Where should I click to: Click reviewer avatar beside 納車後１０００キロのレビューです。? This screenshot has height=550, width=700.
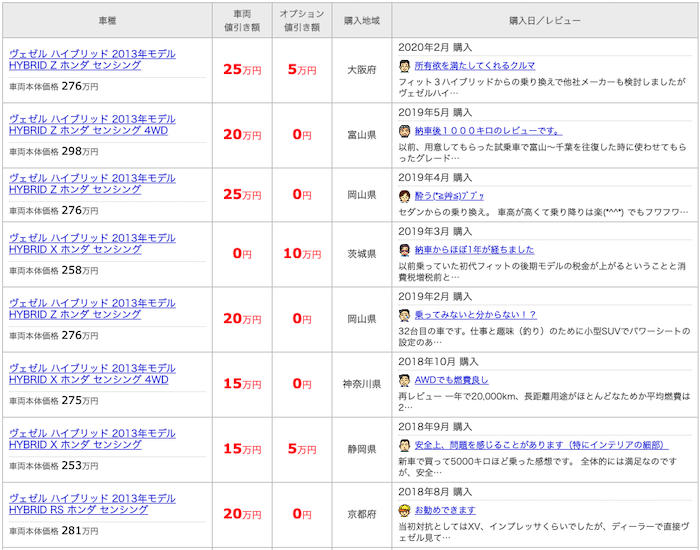tap(404, 131)
